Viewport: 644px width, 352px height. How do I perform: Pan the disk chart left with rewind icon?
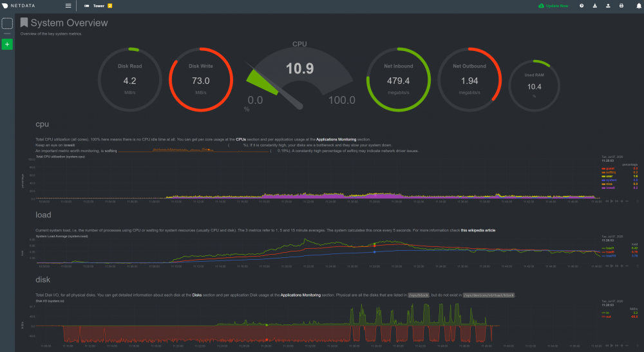click(x=607, y=346)
